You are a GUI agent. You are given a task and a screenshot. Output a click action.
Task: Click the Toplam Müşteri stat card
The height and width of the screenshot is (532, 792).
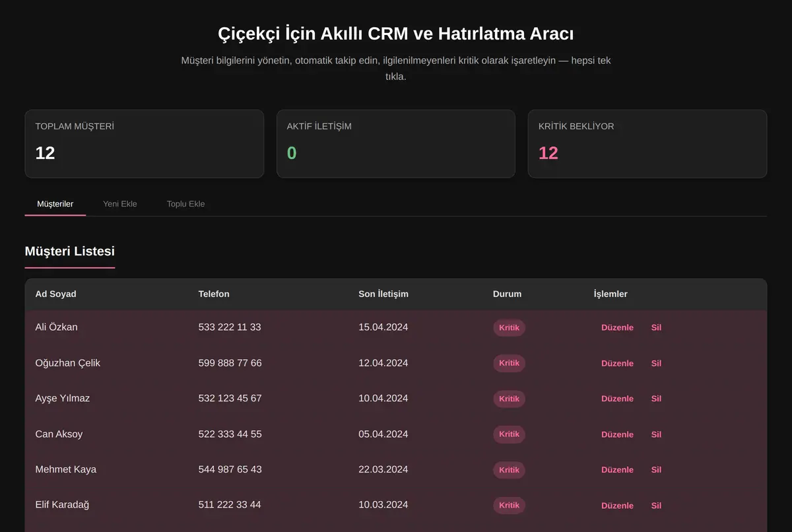[x=145, y=144]
